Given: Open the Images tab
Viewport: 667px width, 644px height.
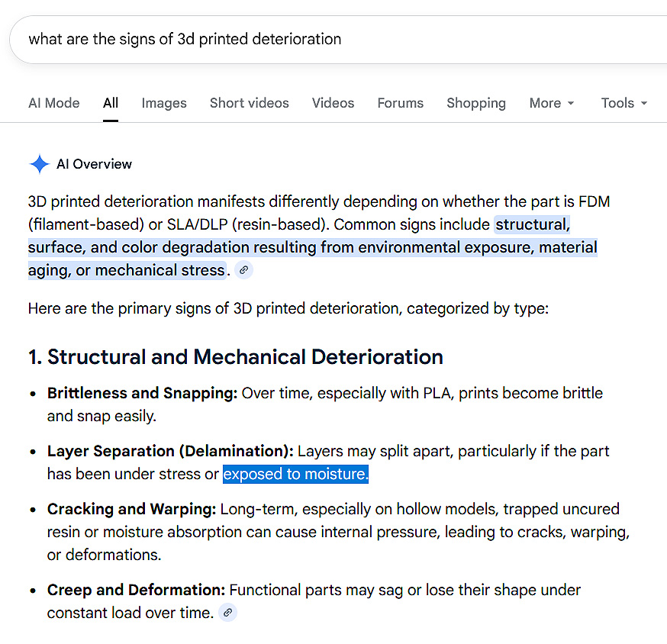Looking at the screenshot, I should [x=164, y=103].
